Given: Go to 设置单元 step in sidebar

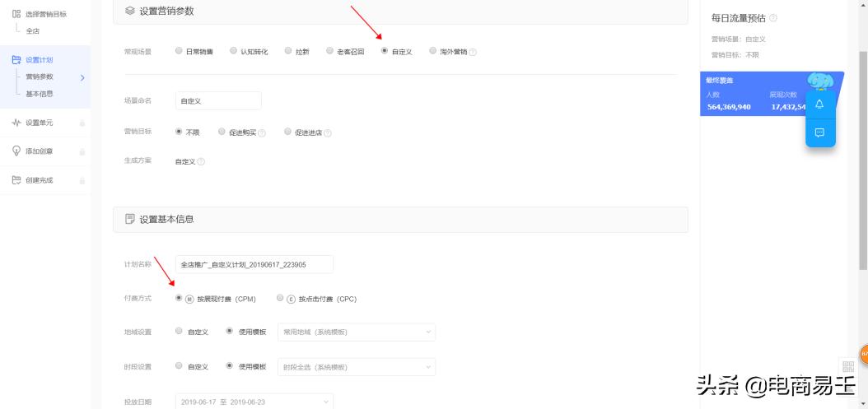Looking at the screenshot, I should click(x=39, y=123).
